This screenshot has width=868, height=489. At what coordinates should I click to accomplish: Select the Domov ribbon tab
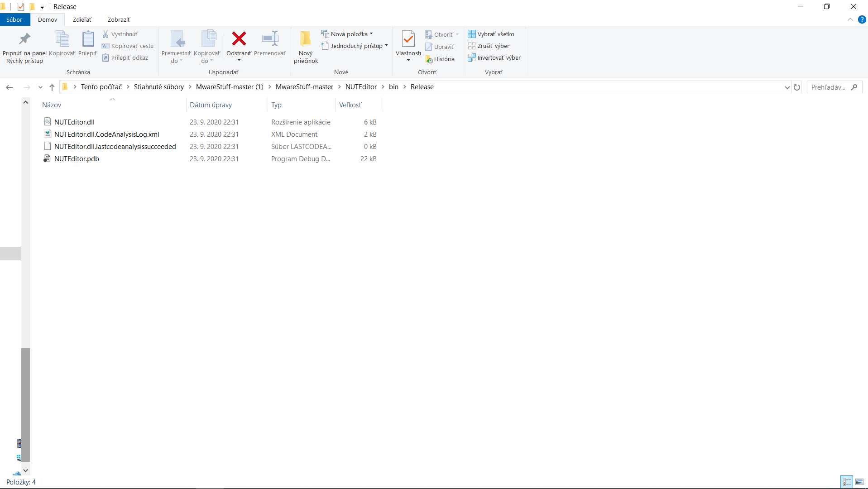click(48, 19)
